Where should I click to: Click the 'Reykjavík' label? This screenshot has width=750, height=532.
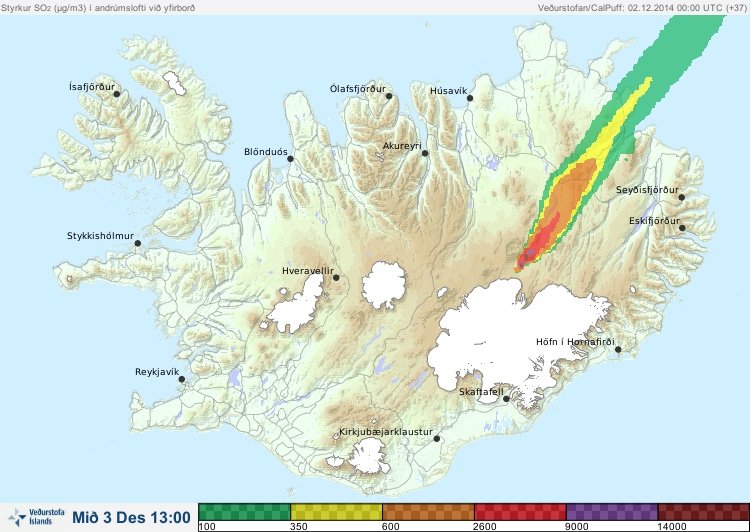coord(157,372)
